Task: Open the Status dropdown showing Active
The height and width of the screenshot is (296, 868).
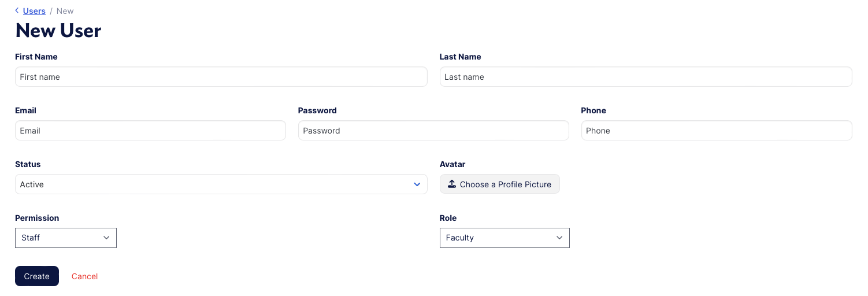Action: [x=221, y=184]
